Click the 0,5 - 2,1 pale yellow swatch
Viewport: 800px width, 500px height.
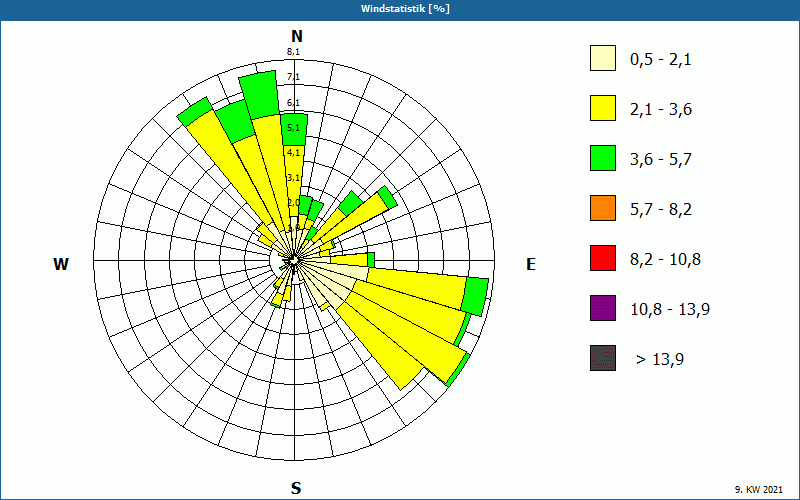tap(603, 58)
